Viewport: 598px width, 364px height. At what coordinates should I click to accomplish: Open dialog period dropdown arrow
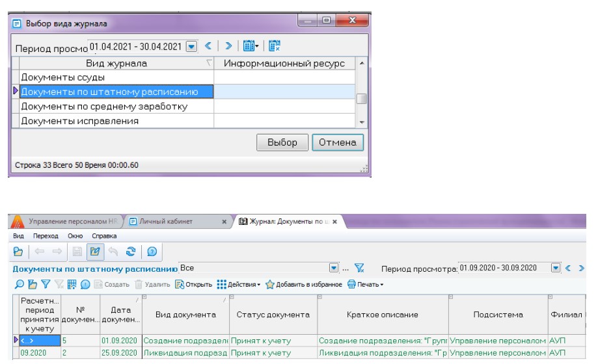pyautogui.click(x=191, y=47)
